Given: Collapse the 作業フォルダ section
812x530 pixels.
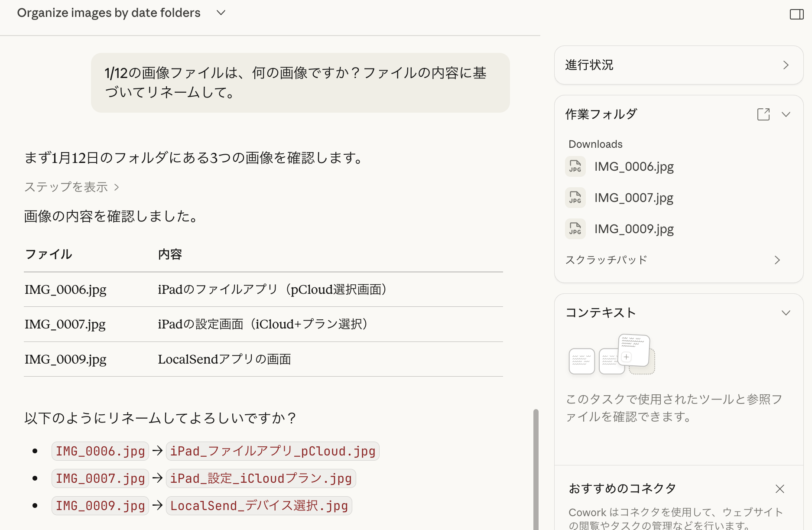Looking at the screenshot, I should [786, 114].
